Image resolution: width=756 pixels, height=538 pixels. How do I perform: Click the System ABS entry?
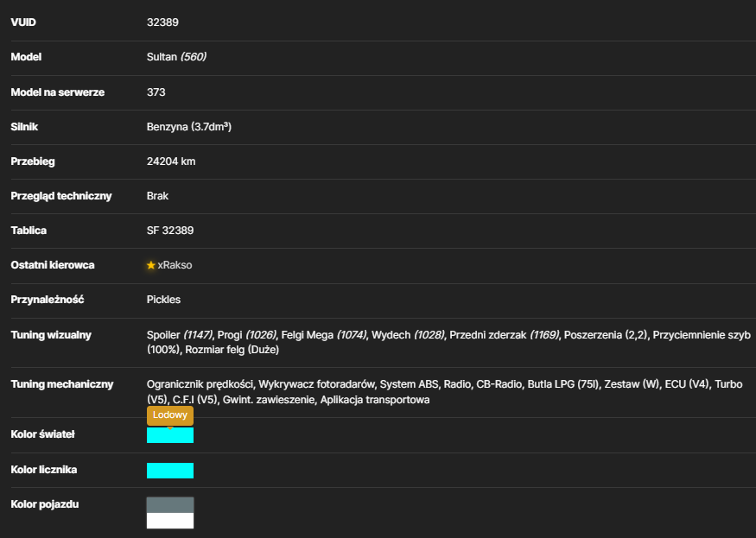tap(409, 384)
